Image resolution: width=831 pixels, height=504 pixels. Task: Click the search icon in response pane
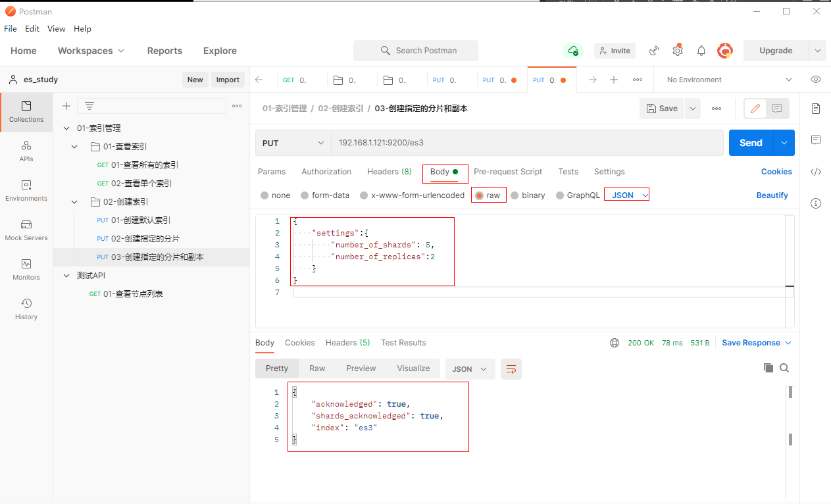(x=784, y=368)
